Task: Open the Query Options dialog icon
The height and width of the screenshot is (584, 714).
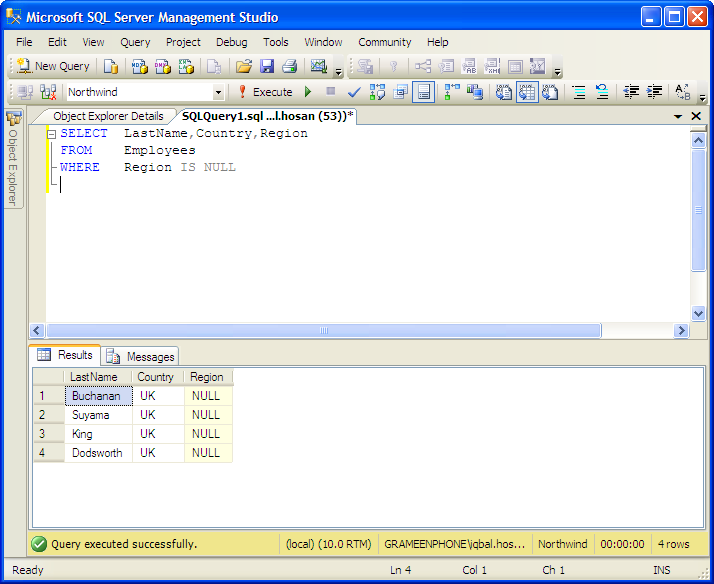Action: point(400,92)
